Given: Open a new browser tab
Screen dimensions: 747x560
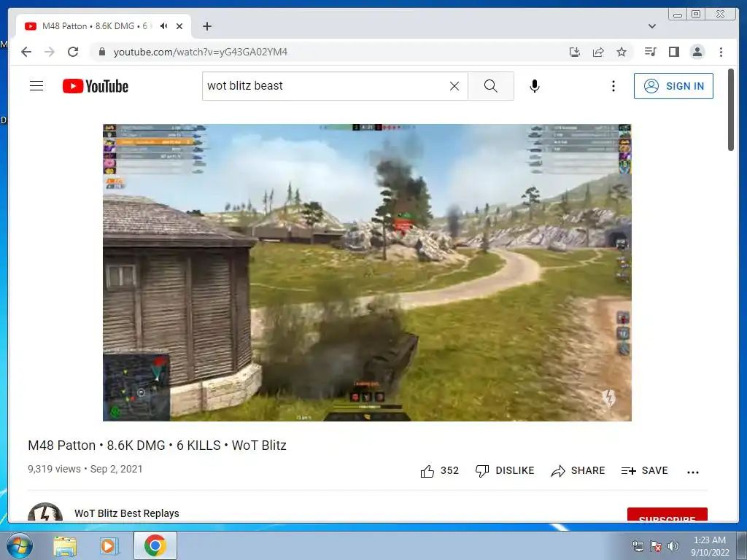Looking at the screenshot, I should [x=206, y=26].
